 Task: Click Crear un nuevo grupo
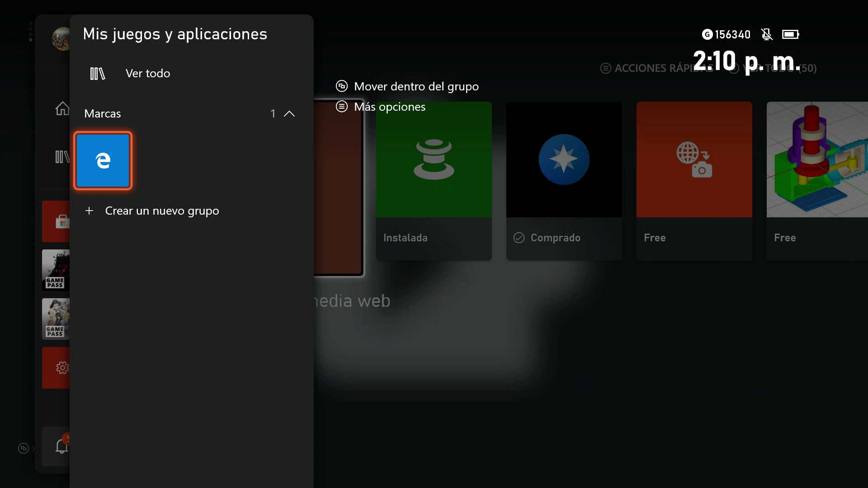162,211
